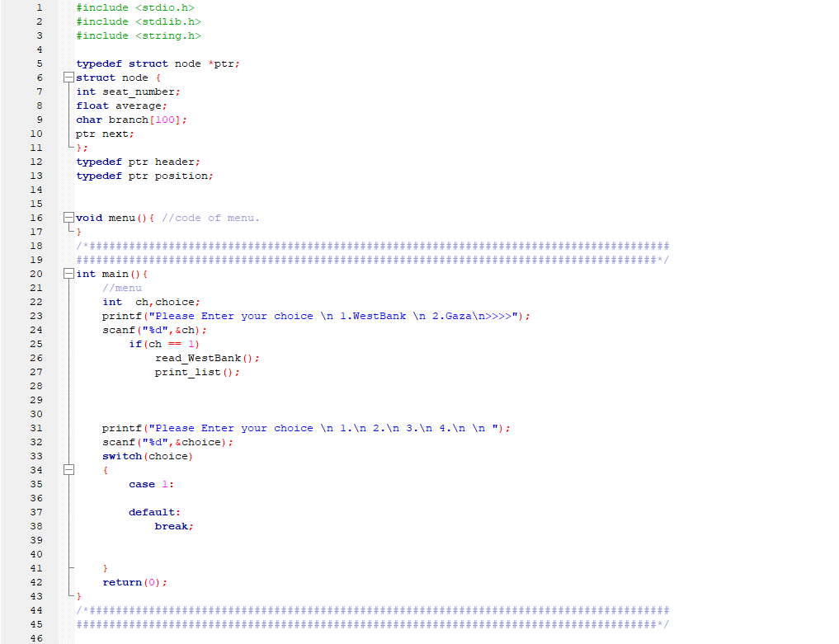Click line number 31 in the gutter
Viewport: 839px width, 644px height.
(x=36, y=428)
